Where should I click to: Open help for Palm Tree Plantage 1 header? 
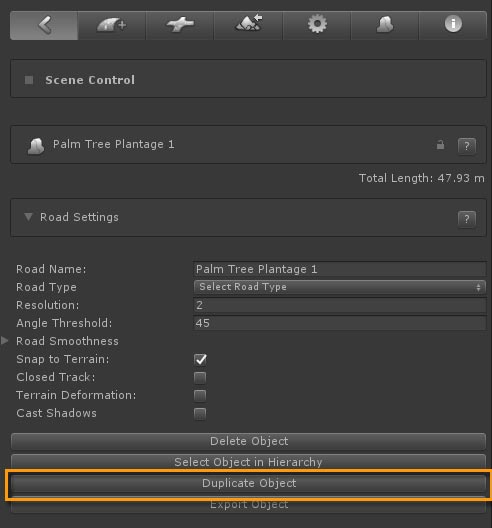(x=467, y=146)
